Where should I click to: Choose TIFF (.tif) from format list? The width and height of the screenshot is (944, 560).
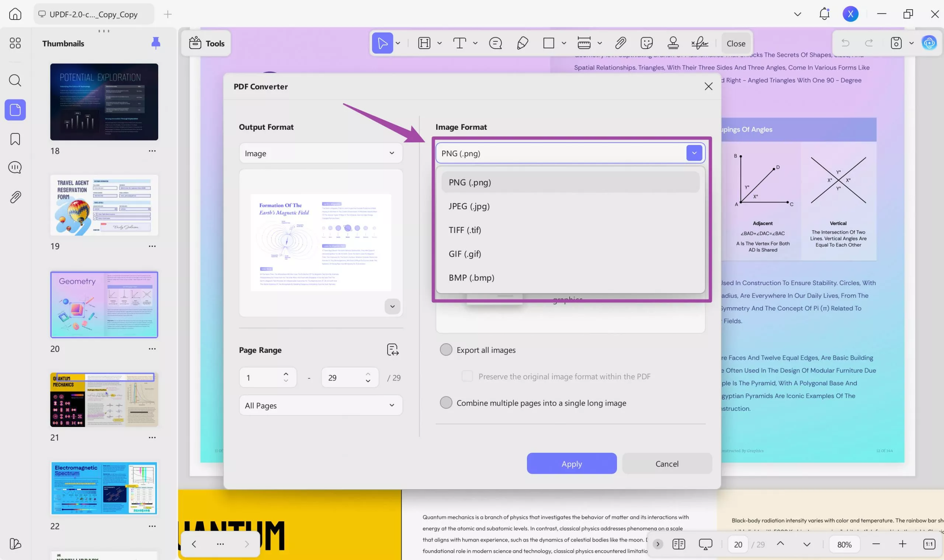pos(465,230)
